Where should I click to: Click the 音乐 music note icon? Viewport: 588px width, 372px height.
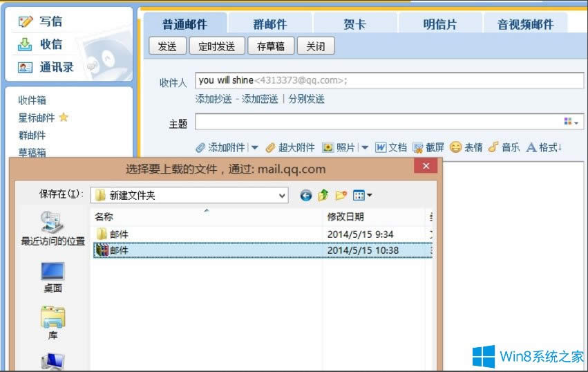[493, 147]
